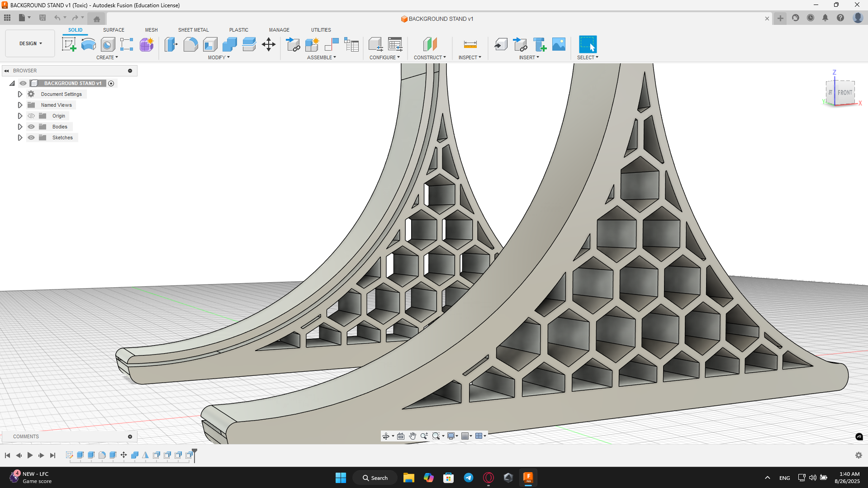
Task: Open Windows taskbar Search box
Action: [375, 478]
